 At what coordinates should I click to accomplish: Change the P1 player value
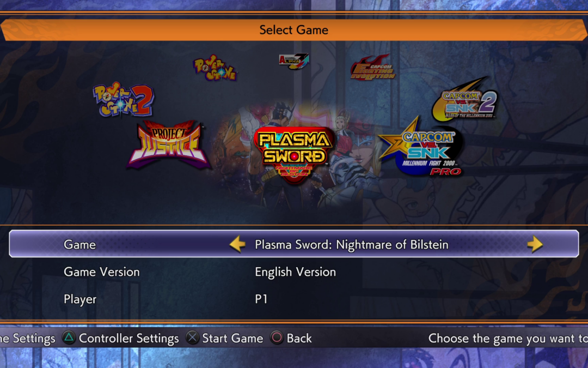point(261,299)
